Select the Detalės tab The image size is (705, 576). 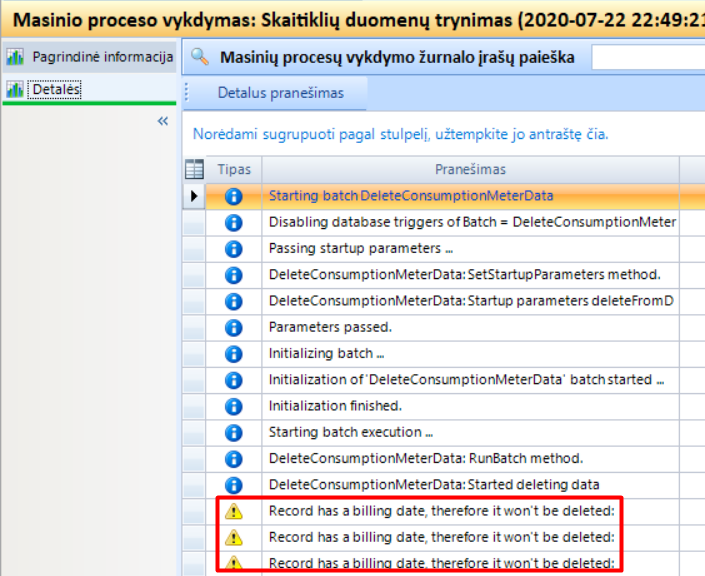56,90
